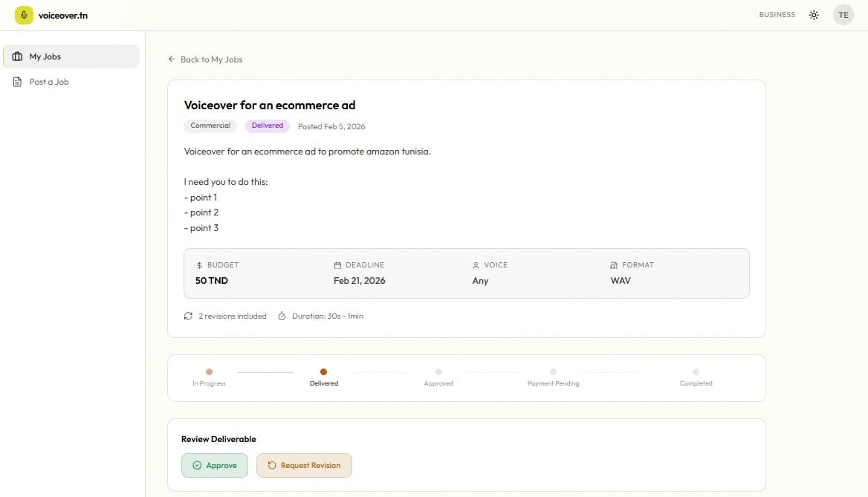Screen dimensions: 868x497
Task: Click the Delivered status badge
Action: [267, 126]
